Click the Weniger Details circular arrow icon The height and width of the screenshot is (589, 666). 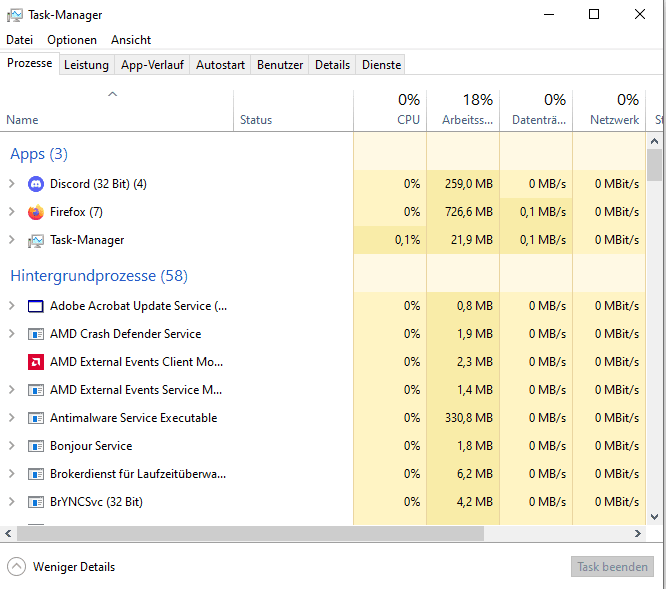point(16,567)
